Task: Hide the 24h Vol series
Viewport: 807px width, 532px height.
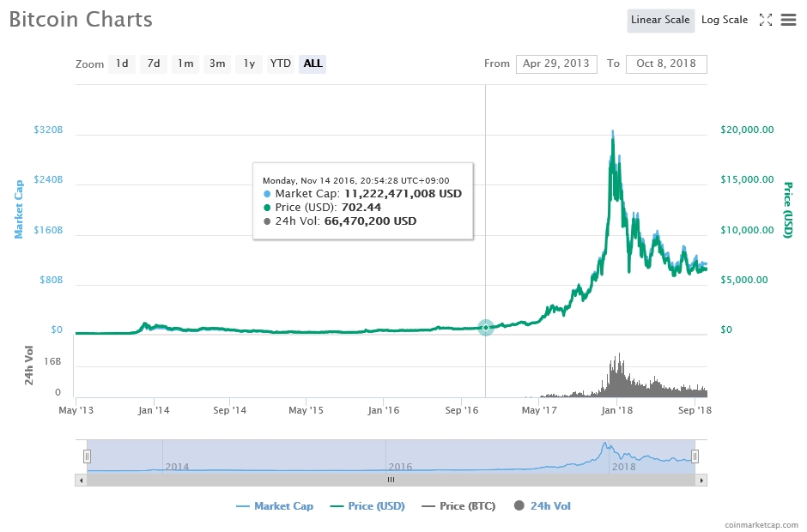Action: click(543, 506)
